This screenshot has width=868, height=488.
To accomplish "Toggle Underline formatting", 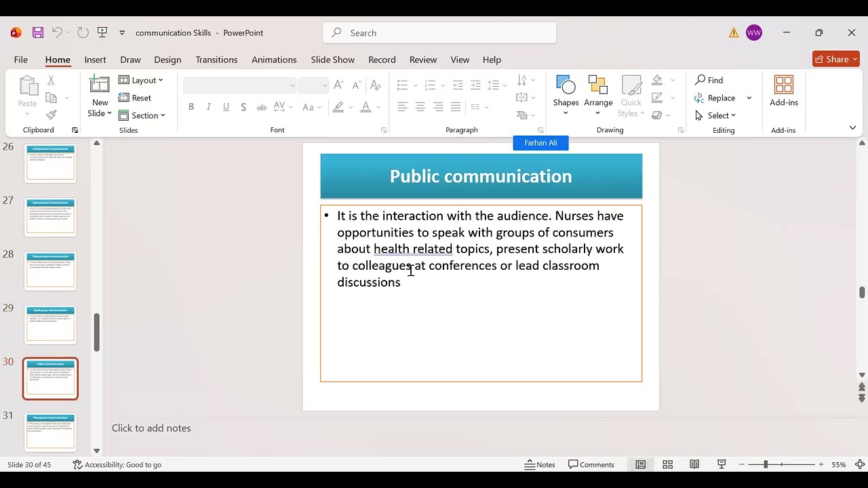I will tap(226, 106).
